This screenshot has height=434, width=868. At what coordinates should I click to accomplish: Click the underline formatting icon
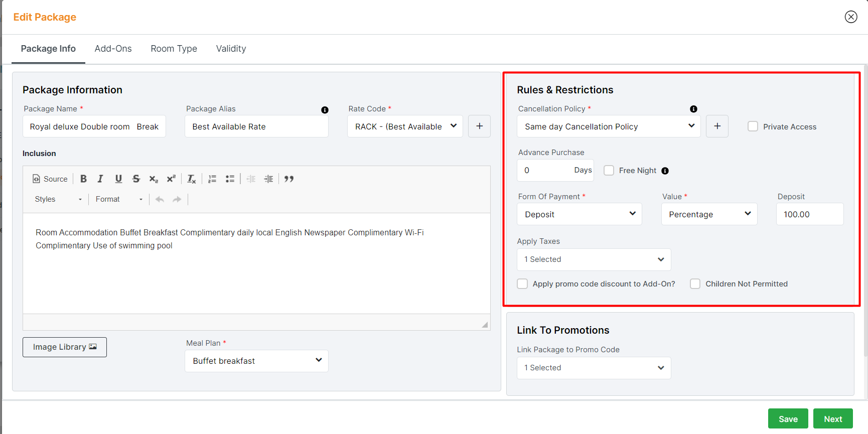(x=118, y=179)
